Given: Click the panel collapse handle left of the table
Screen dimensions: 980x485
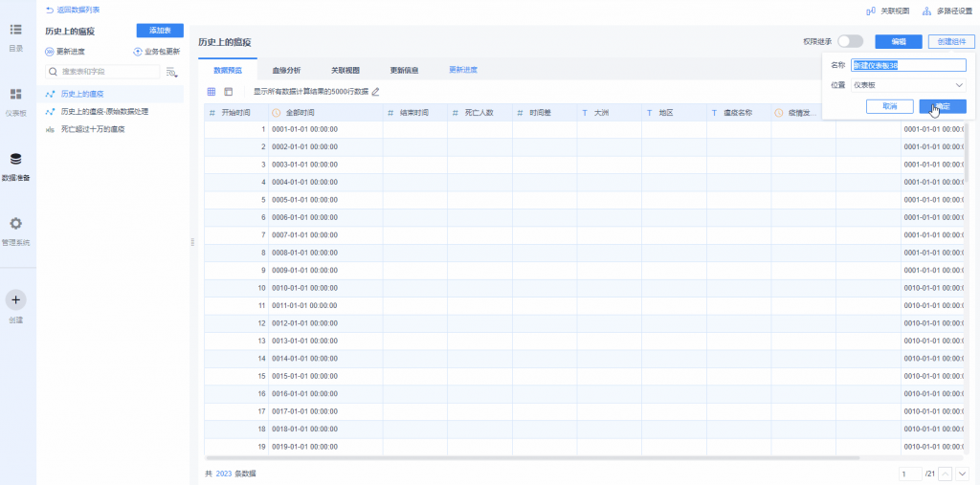Looking at the screenshot, I should point(193,243).
